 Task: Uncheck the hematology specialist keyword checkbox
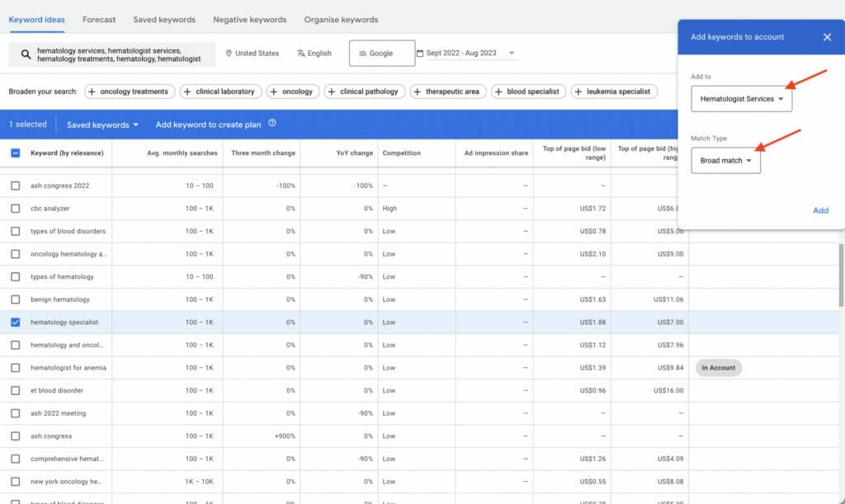click(16, 323)
